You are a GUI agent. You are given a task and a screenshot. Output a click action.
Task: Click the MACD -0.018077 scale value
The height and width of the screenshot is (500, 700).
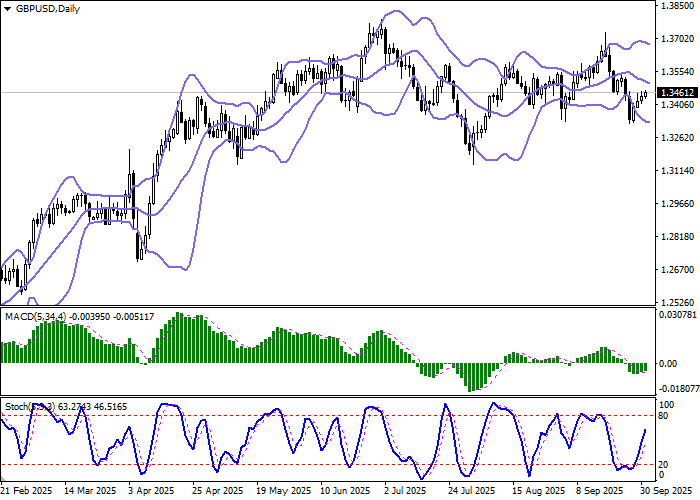pos(678,390)
